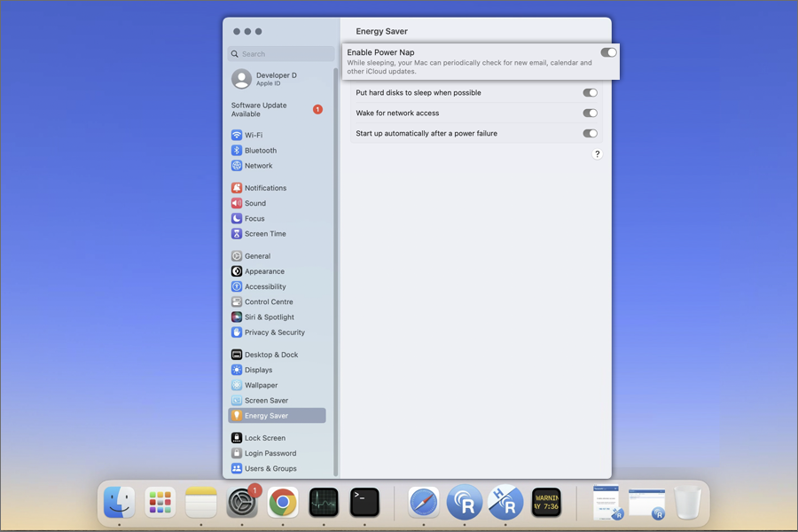Toggle Put hard disks to sleep
This screenshot has height=532, width=798.
[x=590, y=93]
